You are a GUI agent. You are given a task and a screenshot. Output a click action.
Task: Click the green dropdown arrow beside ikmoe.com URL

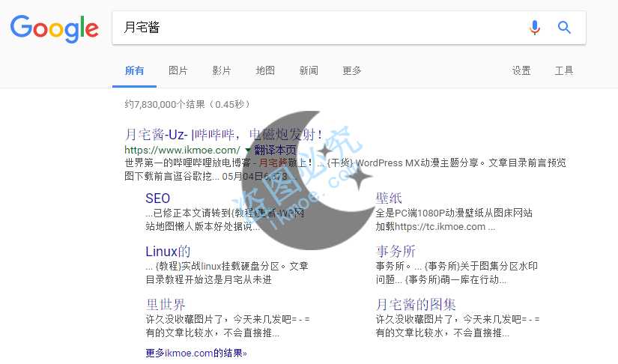(247, 150)
